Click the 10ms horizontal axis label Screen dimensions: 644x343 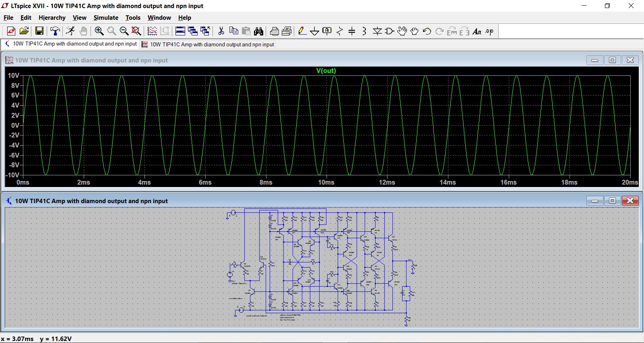click(x=326, y=182)
